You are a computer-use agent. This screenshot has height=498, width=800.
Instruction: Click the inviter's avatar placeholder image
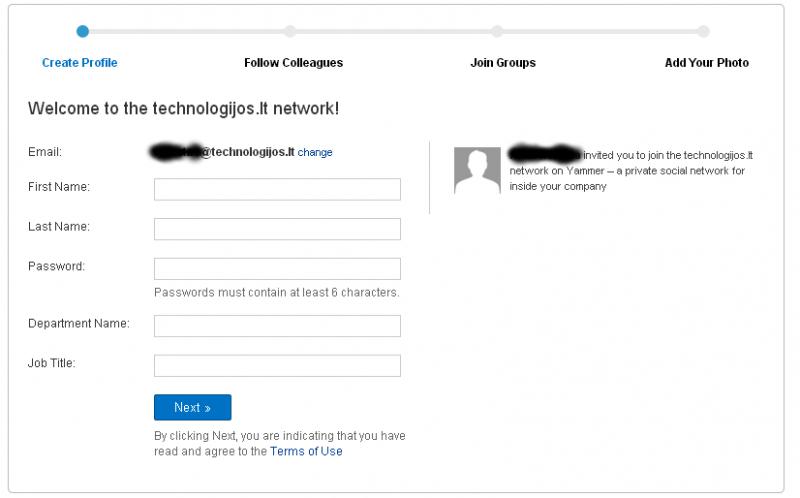click(478, 171)
